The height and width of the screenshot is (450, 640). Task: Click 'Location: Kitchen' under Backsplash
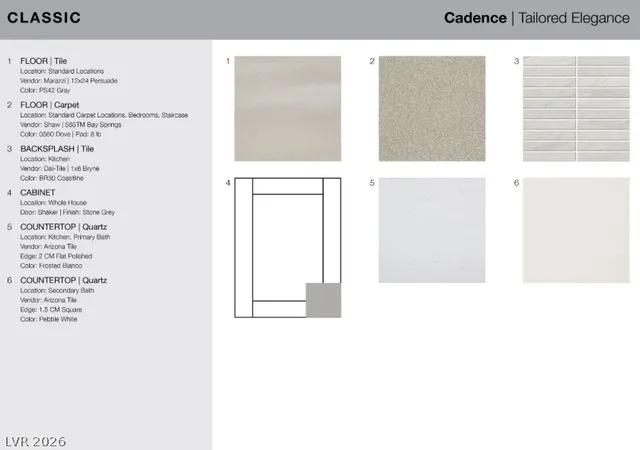45,159
